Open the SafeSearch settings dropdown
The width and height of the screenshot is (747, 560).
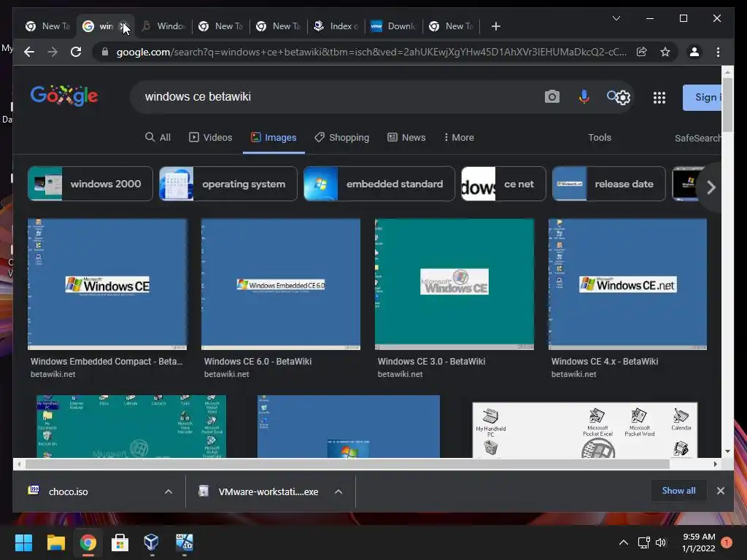coord(697,138)
